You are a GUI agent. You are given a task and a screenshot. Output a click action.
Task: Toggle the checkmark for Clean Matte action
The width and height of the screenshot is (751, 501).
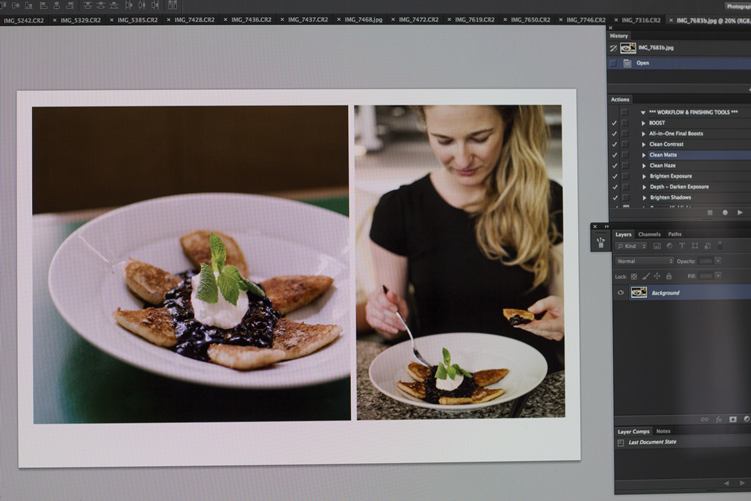[614, 155]
